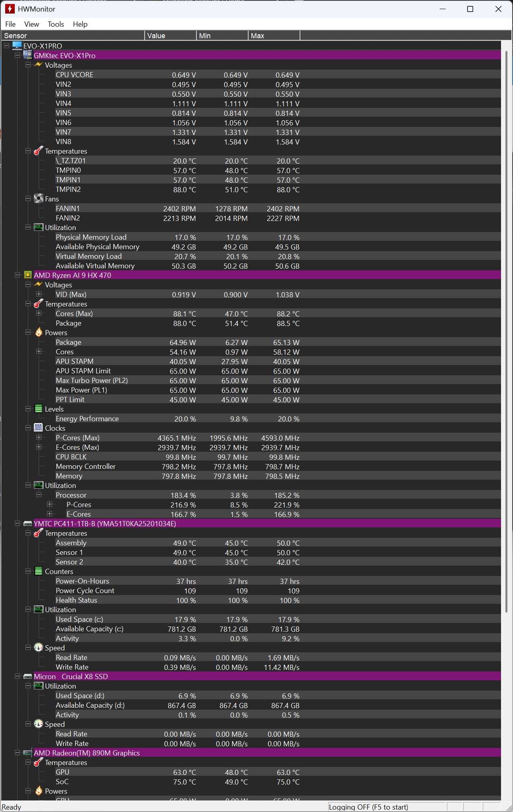Click the Radeon Temperatures thermometer icon
The image size is (513, 812).
click(38, 762)
